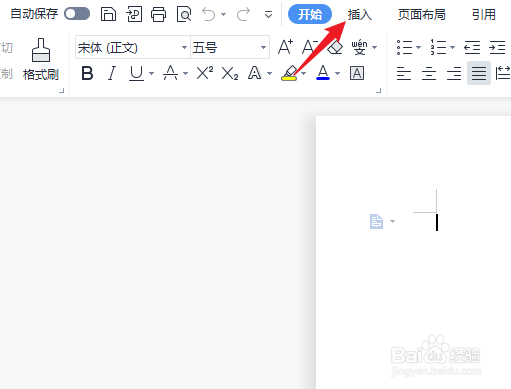
Task: Open bullet list style dropdown
Action: tap(419, 47)
